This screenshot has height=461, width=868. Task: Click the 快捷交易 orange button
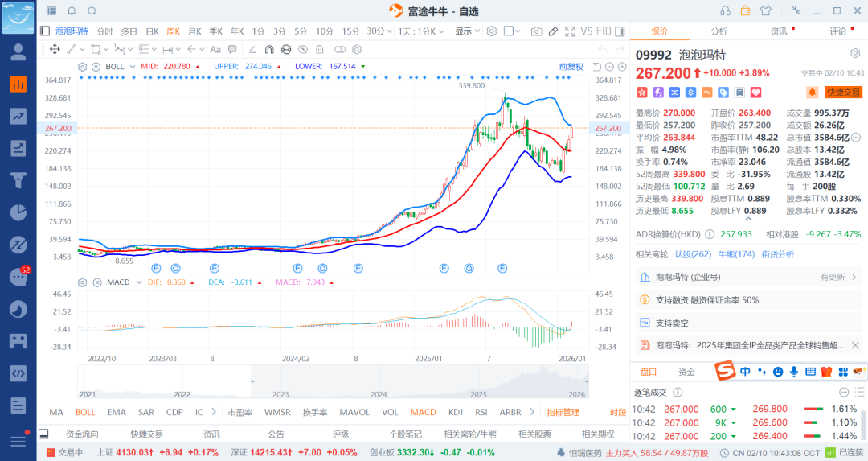[x=843, y=93]
